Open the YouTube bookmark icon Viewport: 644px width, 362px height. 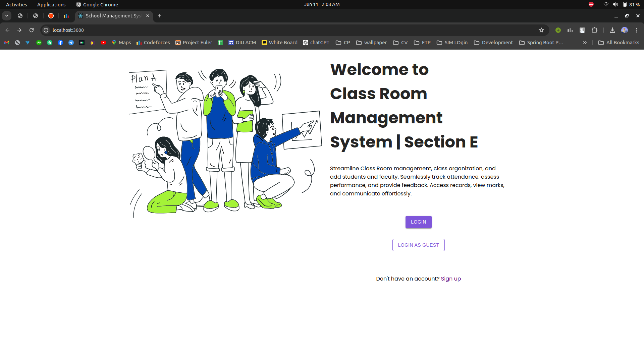point(103,43)
